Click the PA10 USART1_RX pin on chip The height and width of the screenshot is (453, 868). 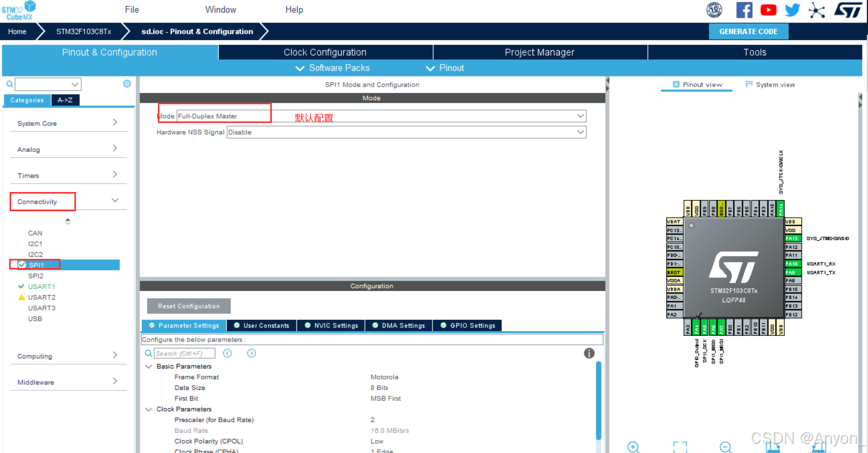[x=793, y=264]
